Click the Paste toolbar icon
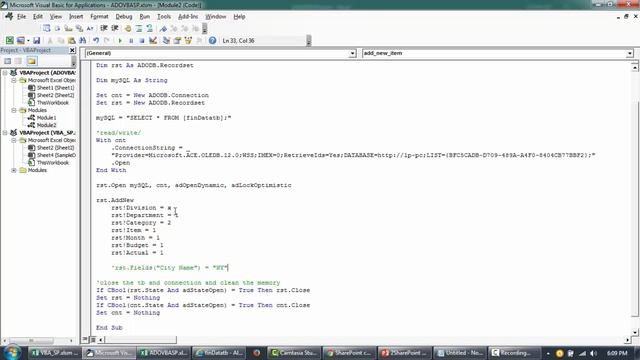The image size is (640, 360). pyautogui.click(x=71, y=40)
